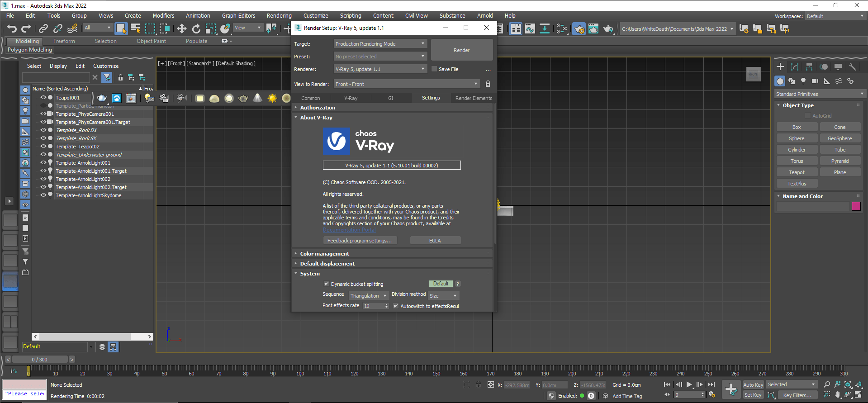Switch to the V-Ray tab

[351, 98]
